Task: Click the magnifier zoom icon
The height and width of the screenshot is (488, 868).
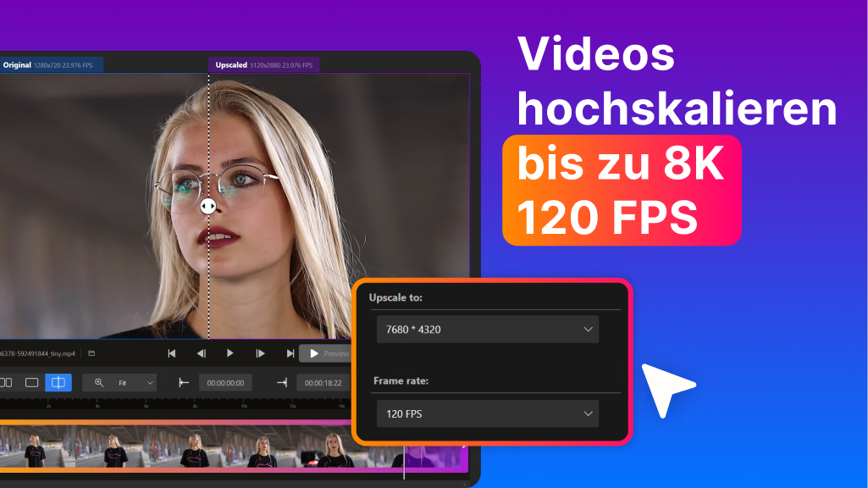Action: pos(98,382)
